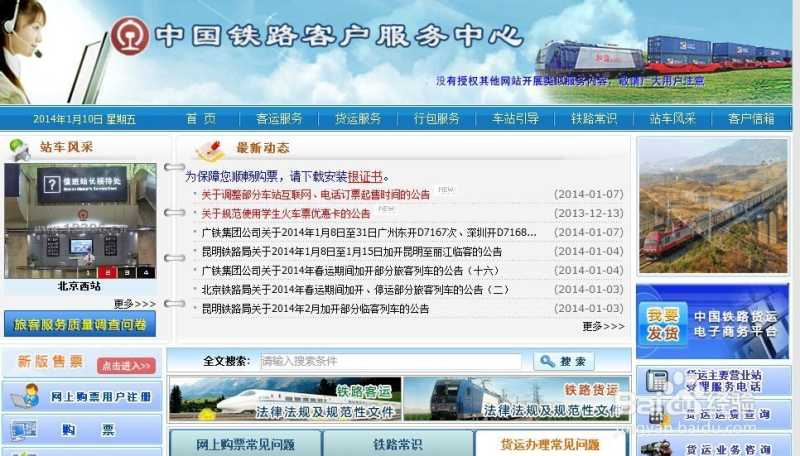
Task: Open the 货运服务 navigation menu
Action: (357, 118)
